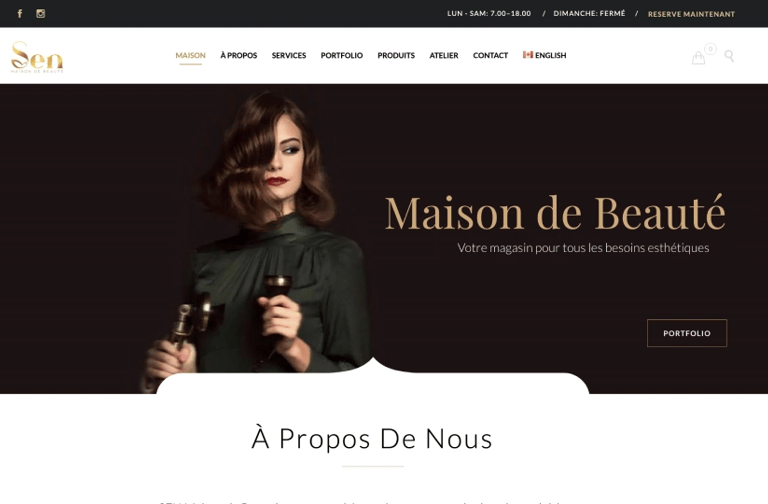
Task: Open the Facebook page icon
Action: 20,14
